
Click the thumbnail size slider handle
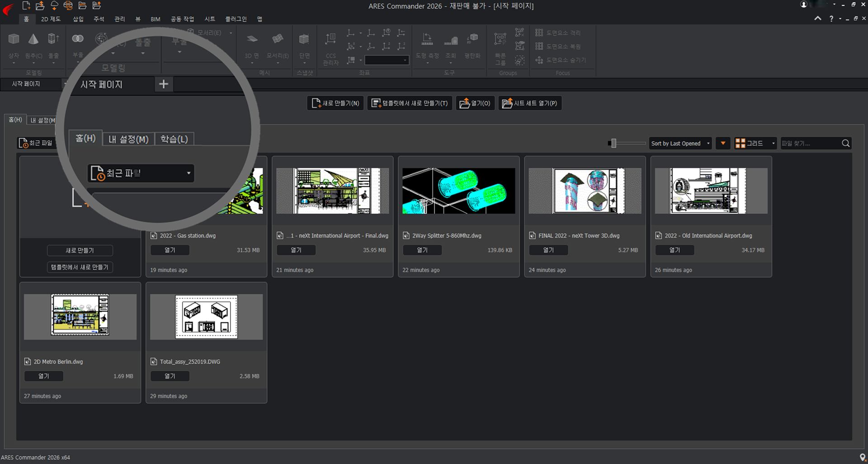click(x=613, y=143)
